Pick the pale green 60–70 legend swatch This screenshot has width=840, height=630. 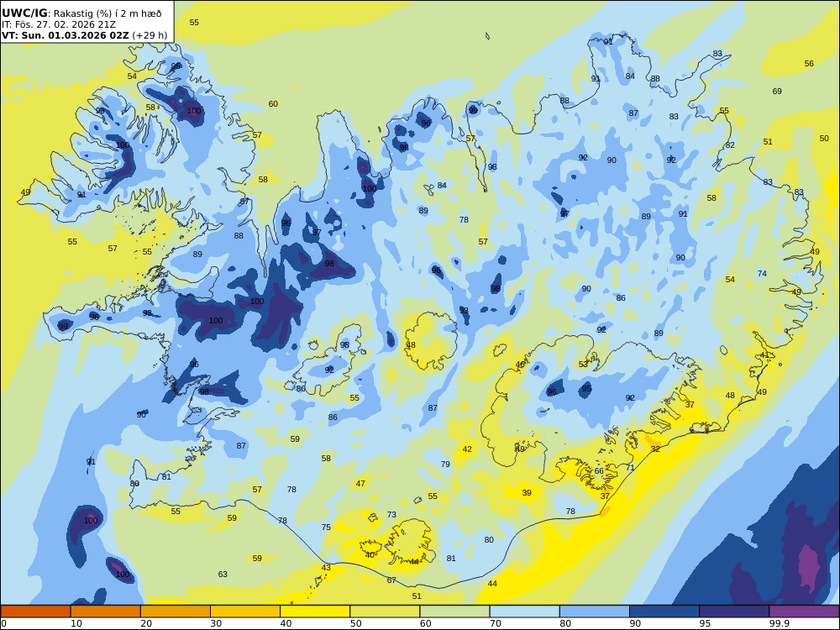(454, 612)
